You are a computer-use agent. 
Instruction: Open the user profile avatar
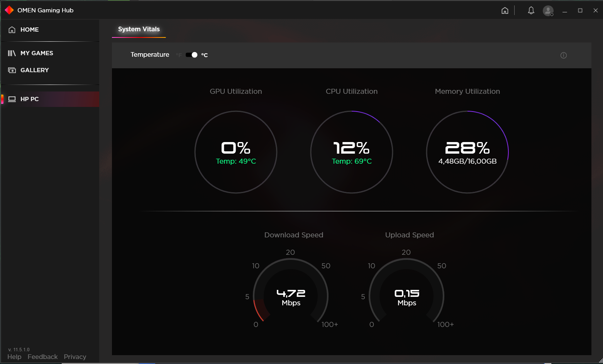point(548,10)
